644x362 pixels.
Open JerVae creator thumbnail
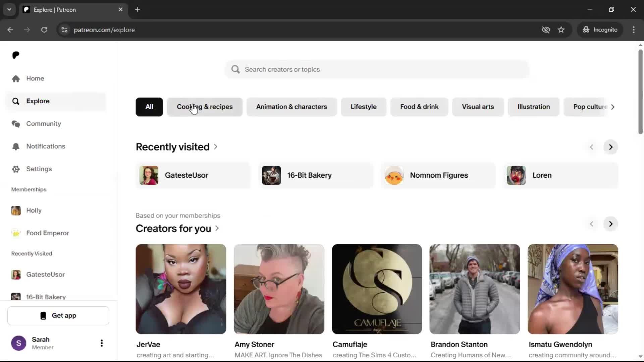(181, 289)
